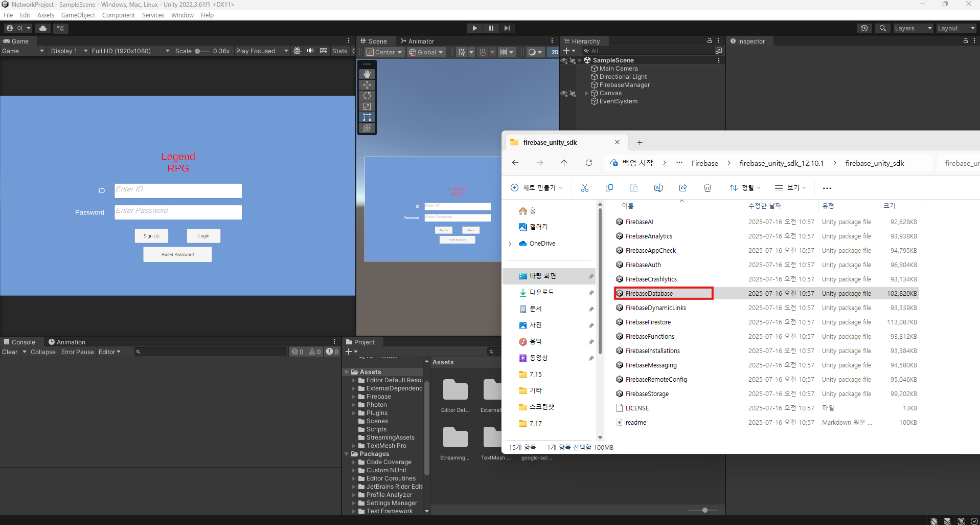
Task: Click the Delete trash icon in File Explorer
Action: point(708,188)
